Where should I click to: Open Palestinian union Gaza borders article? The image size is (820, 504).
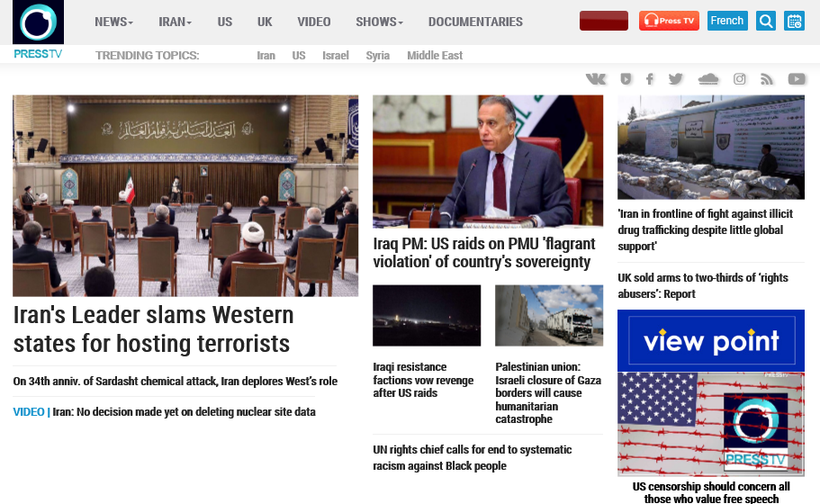coord(548,392)
